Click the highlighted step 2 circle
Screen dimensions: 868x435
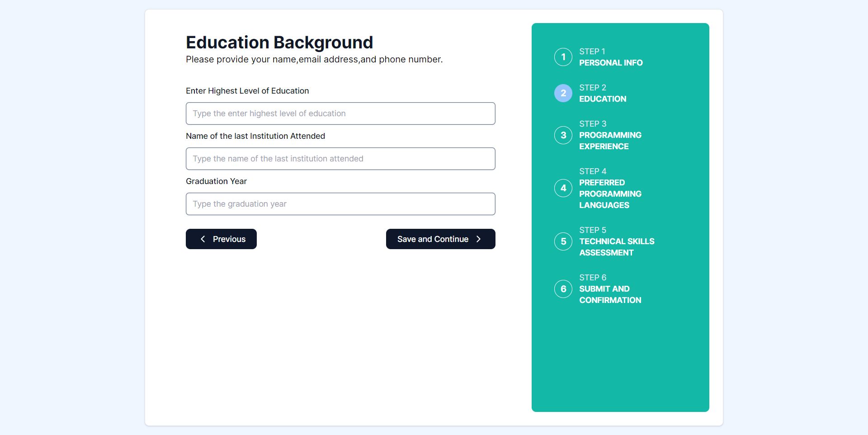[x=563, y=93]
